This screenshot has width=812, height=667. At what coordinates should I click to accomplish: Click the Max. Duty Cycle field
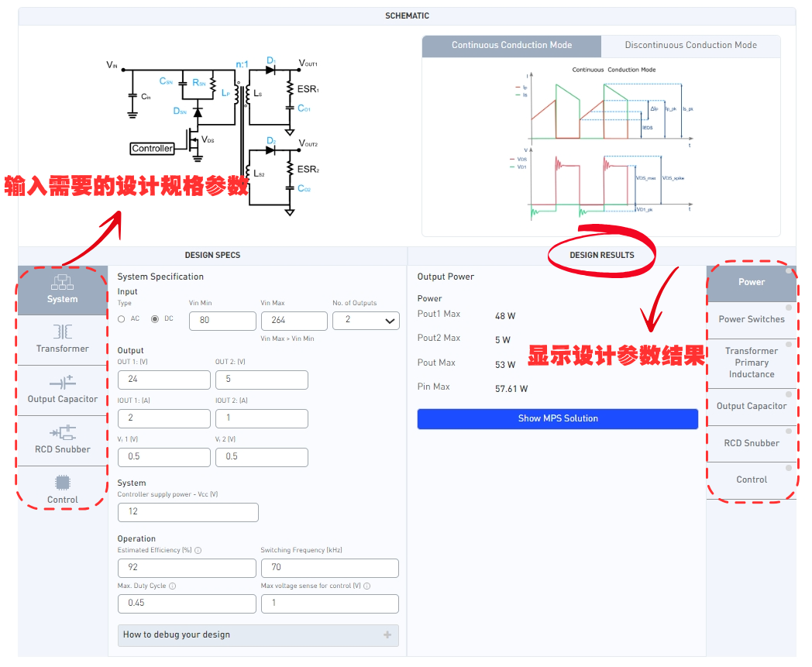coord(187,603)
